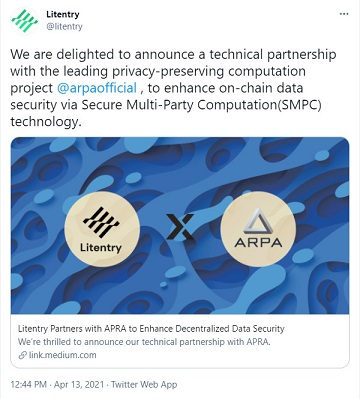Image resolution: width=360 pixels, height=399 pixels.
Task: Click the chain link icon beside link.medium.com
Action: tap(22, 355)
